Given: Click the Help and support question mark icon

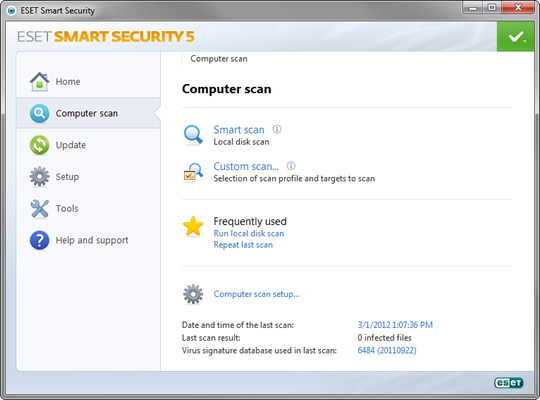Looking at the screenshot, I should (40, 240).
